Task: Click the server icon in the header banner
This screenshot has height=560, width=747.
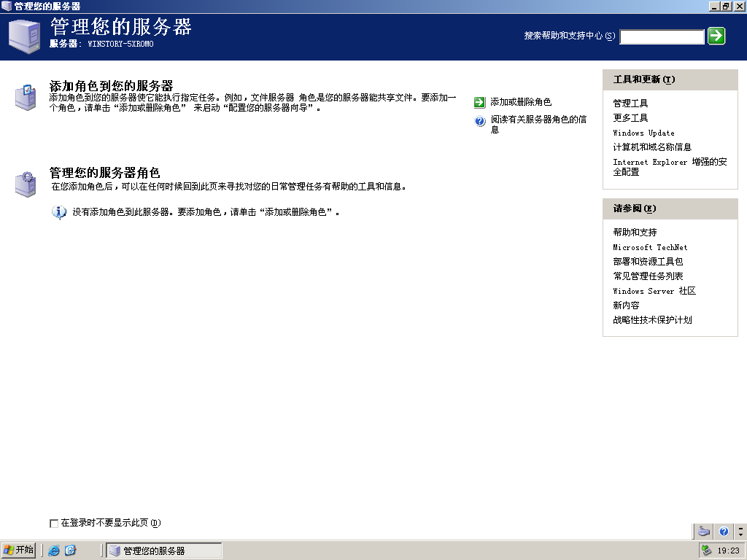Action: tap(24, 36)
